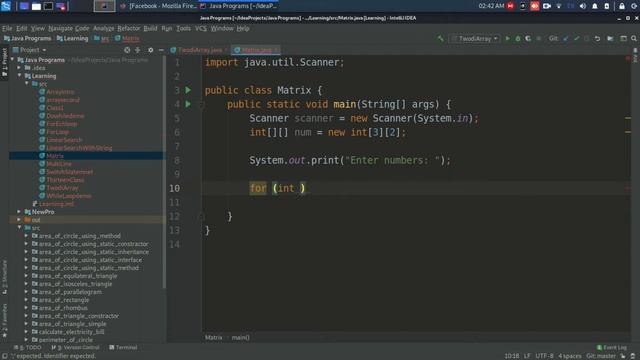
Task: Collapse the Learning module
Action: 19,76
